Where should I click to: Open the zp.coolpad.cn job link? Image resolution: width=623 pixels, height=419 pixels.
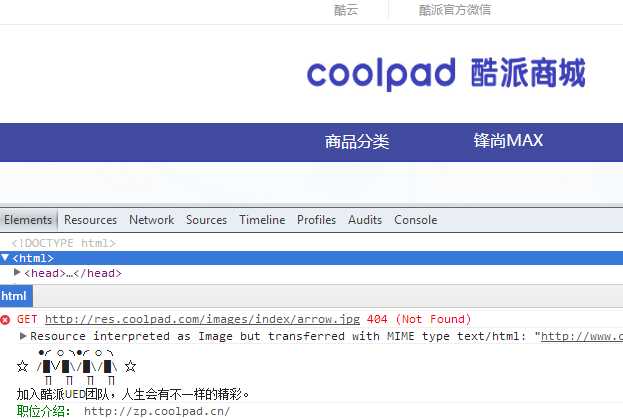(157, 411)
